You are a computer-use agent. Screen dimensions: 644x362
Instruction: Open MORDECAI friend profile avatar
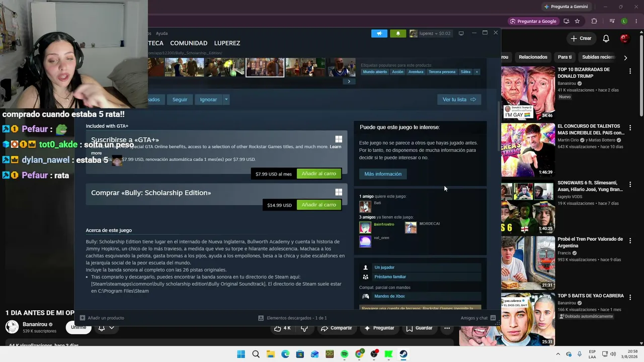411,228
